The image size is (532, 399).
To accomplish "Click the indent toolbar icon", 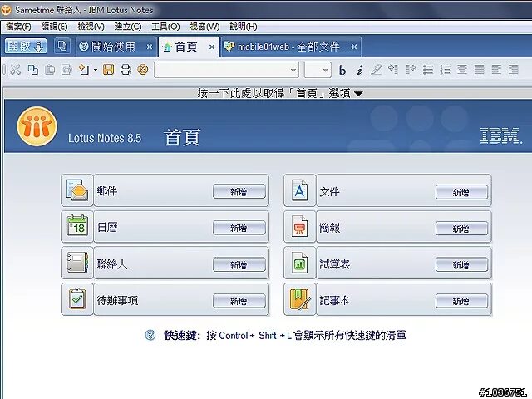I will tap(393, 70).
